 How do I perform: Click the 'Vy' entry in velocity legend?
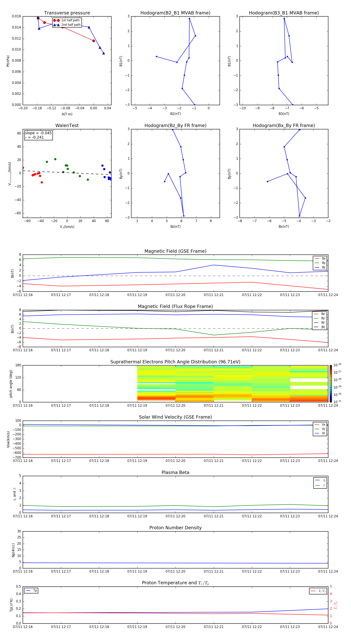(320, 429)
